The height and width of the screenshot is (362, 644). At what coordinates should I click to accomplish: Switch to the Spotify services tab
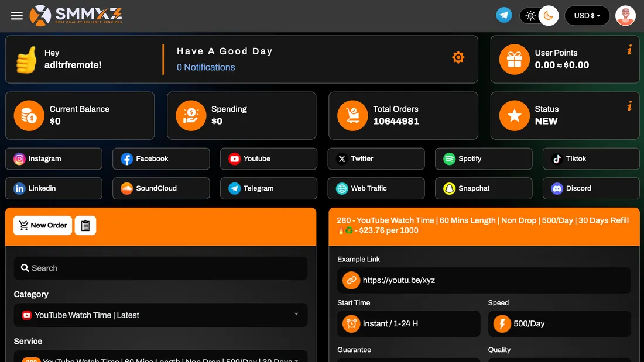point(484,158)
